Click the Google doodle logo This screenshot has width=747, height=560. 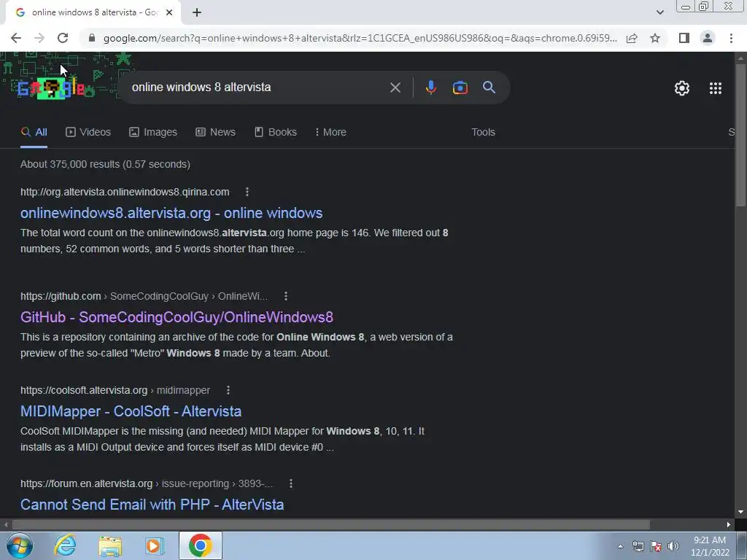(x=51, y=88)
